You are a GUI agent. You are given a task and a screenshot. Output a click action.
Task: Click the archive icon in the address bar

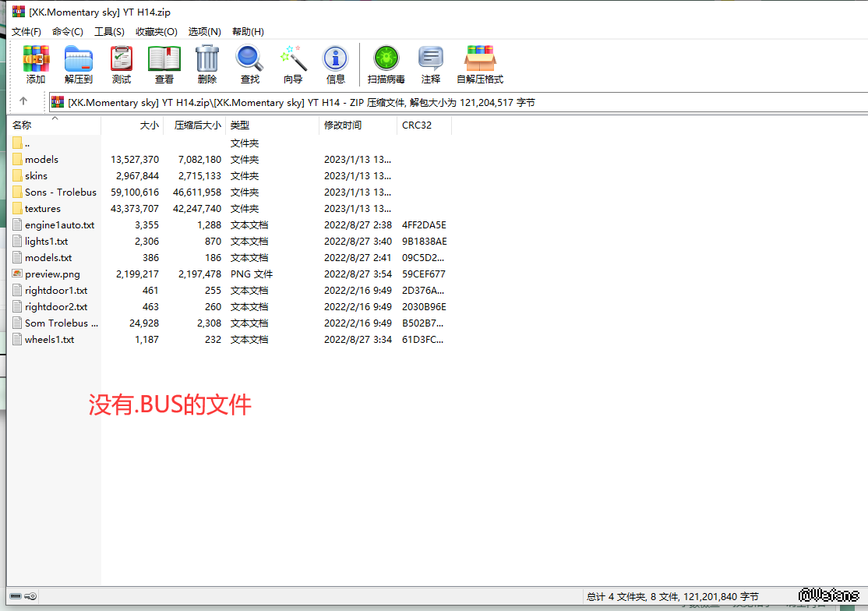coord(58,102)
